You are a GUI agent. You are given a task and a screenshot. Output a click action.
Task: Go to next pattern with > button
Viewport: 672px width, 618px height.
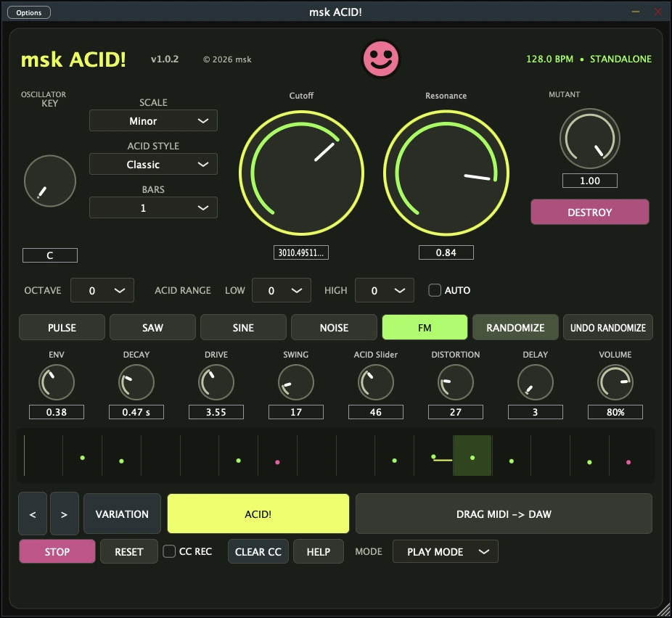pyautogui.click(x=65, y=514)
